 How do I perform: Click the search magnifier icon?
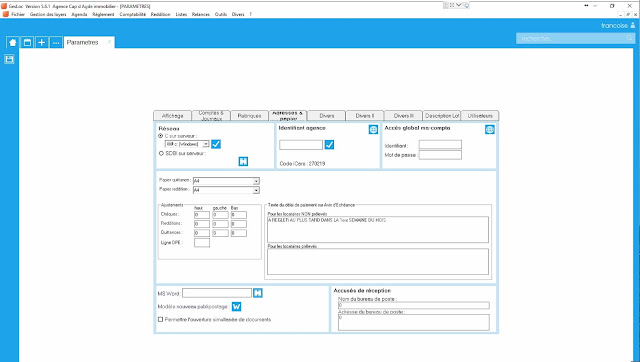630,38
